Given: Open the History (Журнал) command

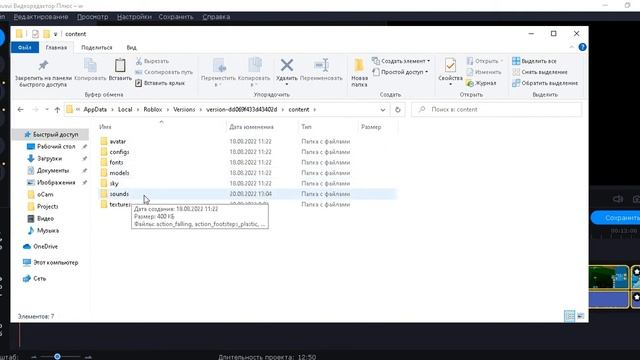Looking at the screenshot, I should [x=481, y=83].
